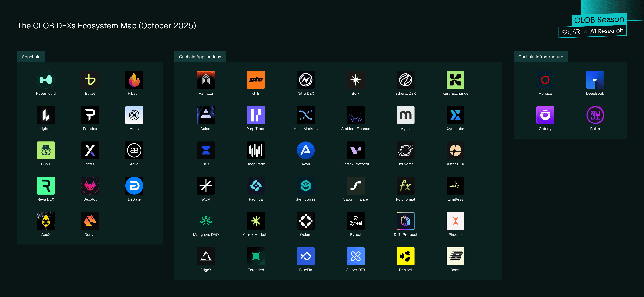
Task: Select the WCM logo icon
Action: coord(206,186)
